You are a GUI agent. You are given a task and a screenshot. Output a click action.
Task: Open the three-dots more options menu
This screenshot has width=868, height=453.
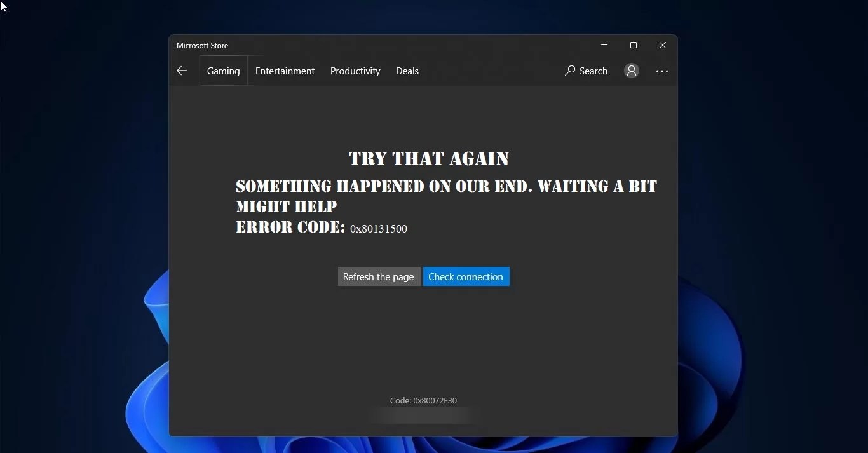pyautogui.click(x=662, y=71)
